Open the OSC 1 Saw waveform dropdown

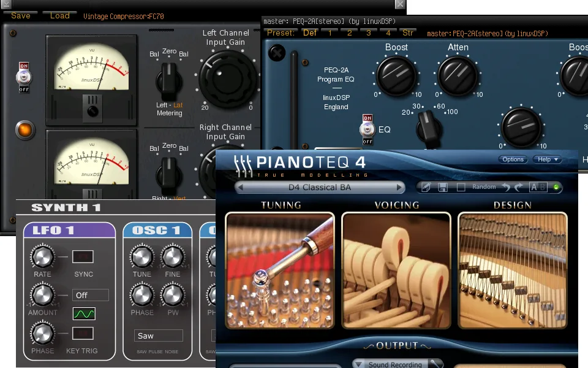[x=158, y=335]
